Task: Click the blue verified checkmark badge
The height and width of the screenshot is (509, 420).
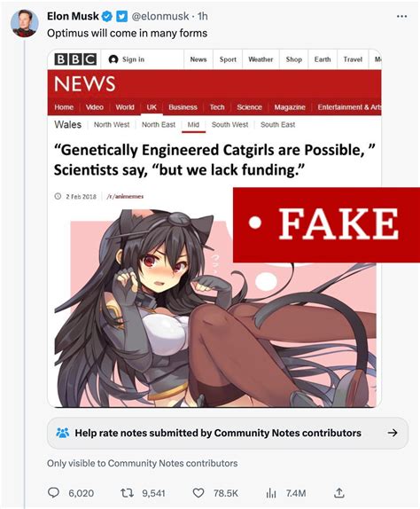Action: point(107,16)
